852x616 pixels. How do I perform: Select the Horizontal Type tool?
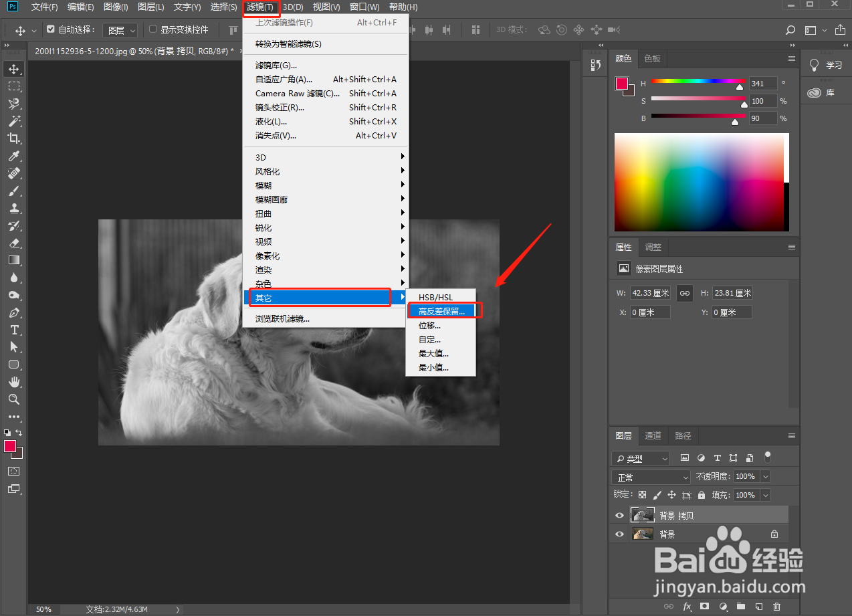coord(14,330)
